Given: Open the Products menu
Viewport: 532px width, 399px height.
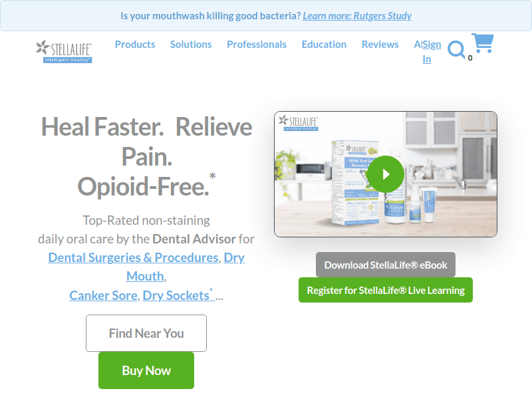Looking at the screenshot, I should tap(135, 45).
